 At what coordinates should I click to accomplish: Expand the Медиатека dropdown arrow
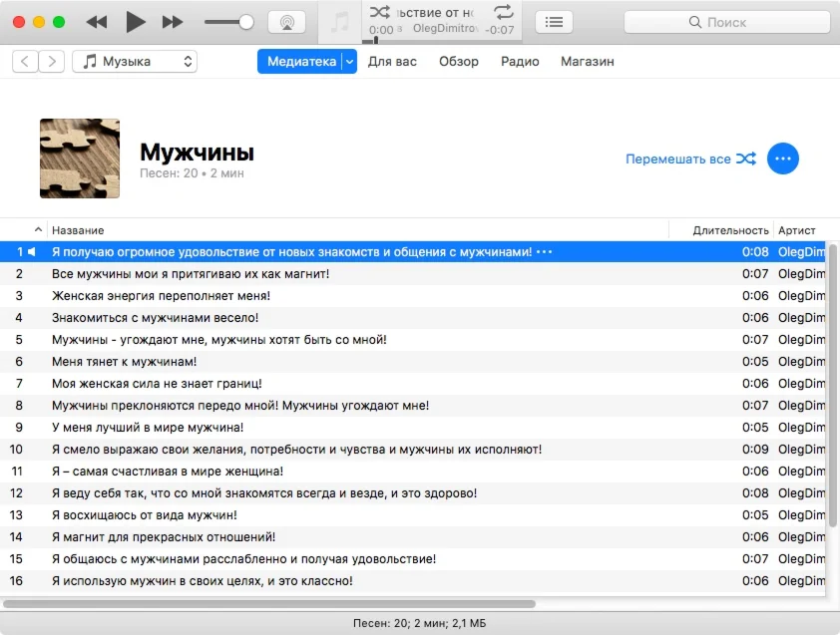[349, 62]
